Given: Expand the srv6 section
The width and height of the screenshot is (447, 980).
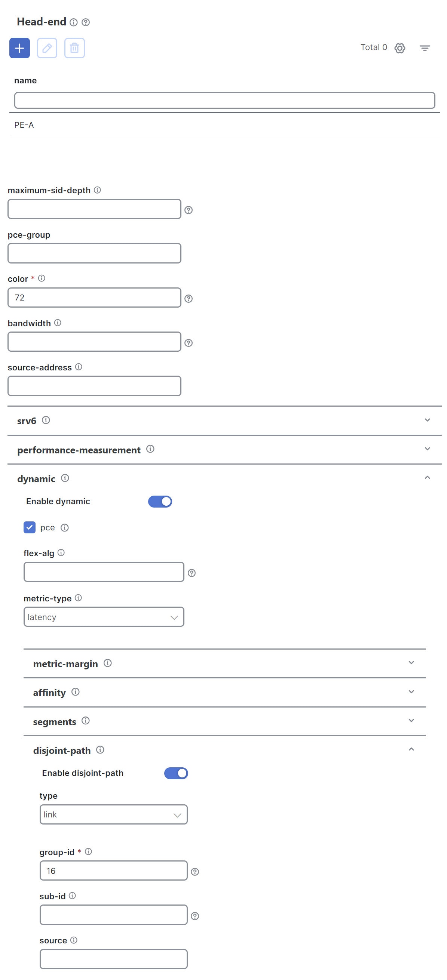Looking at the screenshot, I should click(x=426, y=420).
